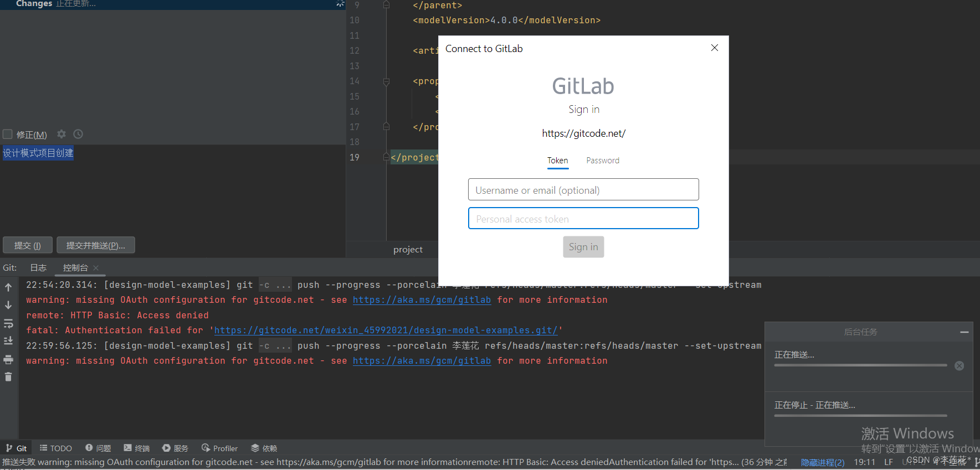Click the LF line separator in status bar

(889, 462)
